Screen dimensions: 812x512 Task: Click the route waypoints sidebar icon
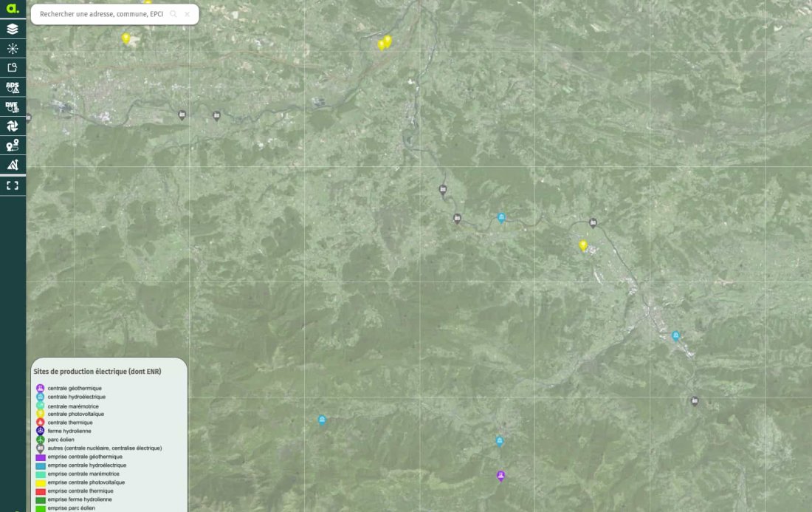coord(13,146)
